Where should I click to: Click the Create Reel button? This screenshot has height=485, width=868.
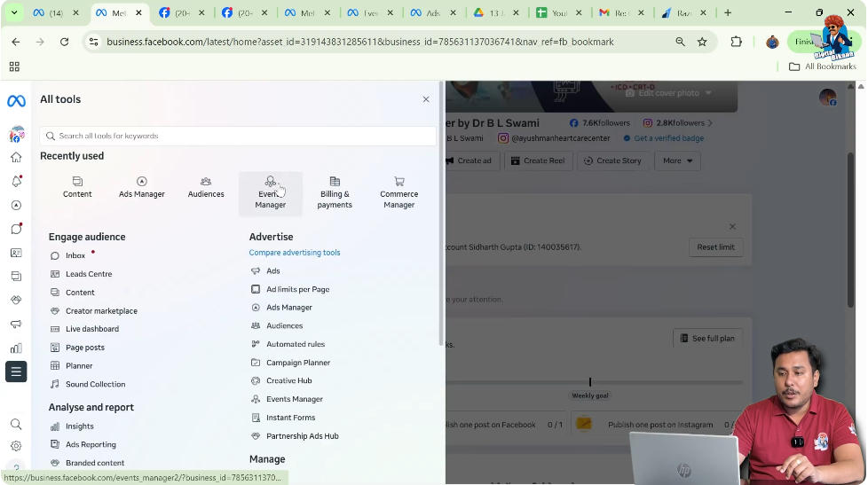(x=538, y=161)
